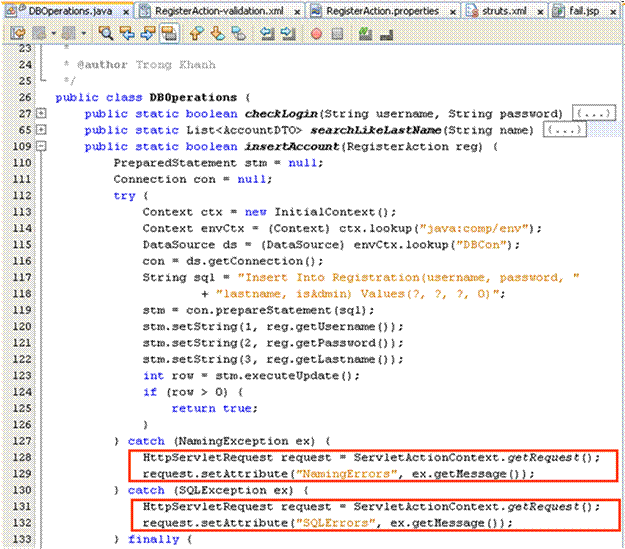Click reg.getLastname() call on line 122

point(330,359)
